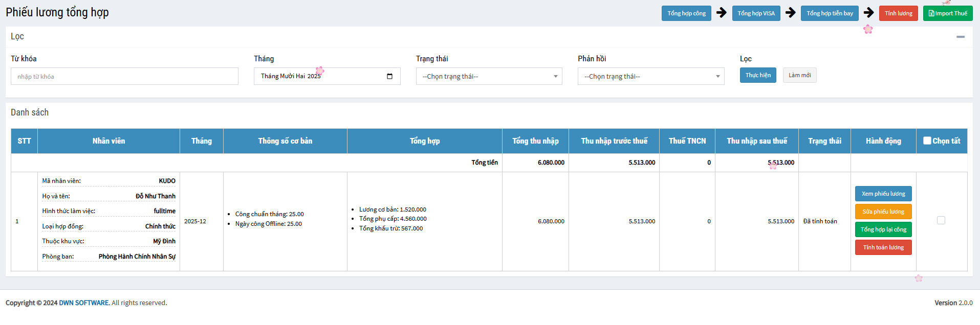The height and width of the screenshot is (325, 980).
Task: Click the Import Thuế button
Action: coord(947,13)
